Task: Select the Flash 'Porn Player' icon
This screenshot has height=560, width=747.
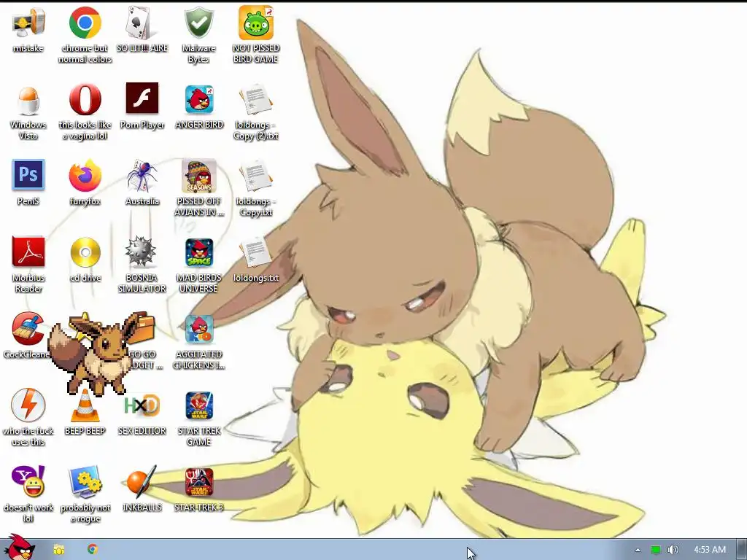Action: tap(142, 98)
